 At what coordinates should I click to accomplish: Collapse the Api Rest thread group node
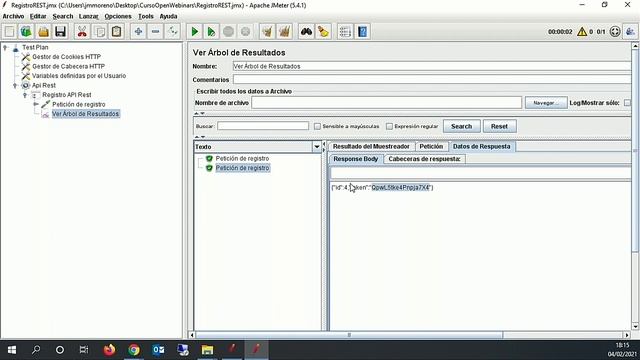tap(15, 85)
